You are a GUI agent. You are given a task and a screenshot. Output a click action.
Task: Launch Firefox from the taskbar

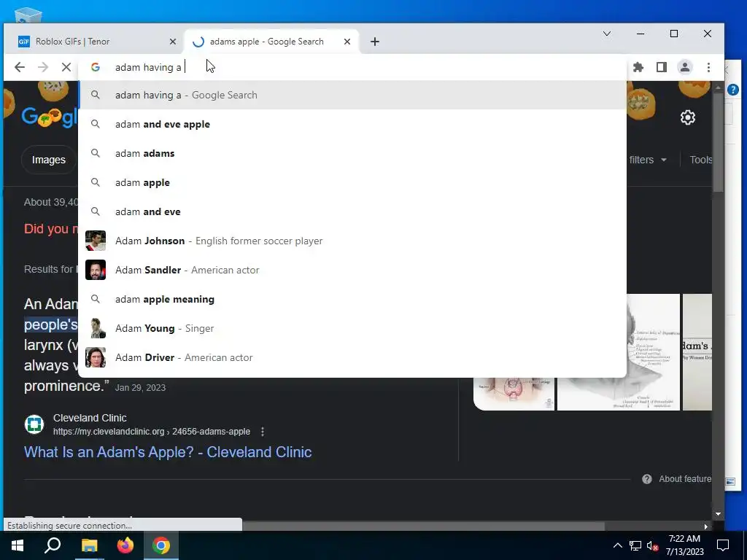coord(125,545)
